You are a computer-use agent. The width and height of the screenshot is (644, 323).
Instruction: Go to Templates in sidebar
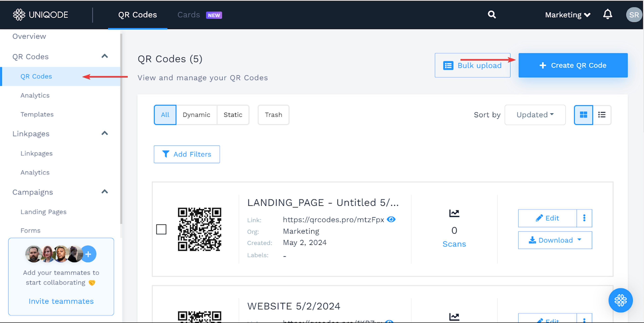click(x=37, y=114)
